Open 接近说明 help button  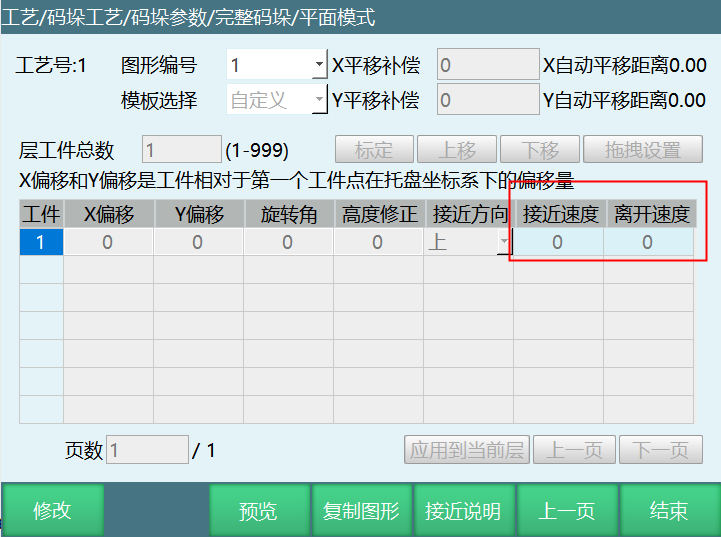(x=463, y=510)
